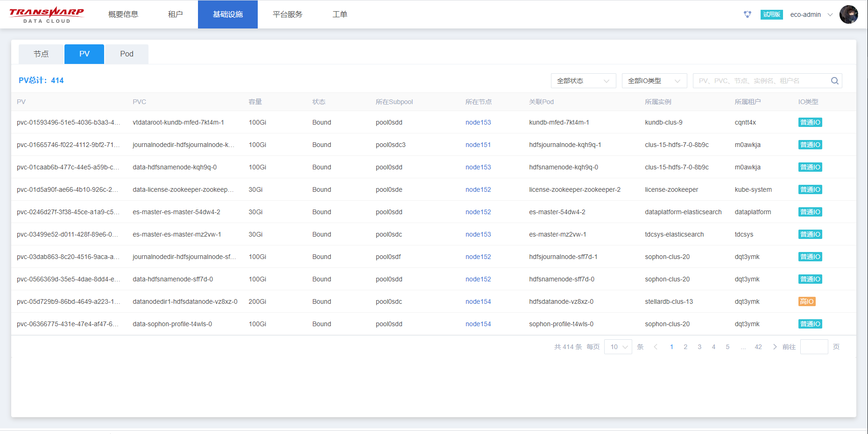Open node152 link for hdfsjournalnode-sff7d-1
Image resolution: width=868 pixels, height=434 pixels.
[x=478, y=257]
